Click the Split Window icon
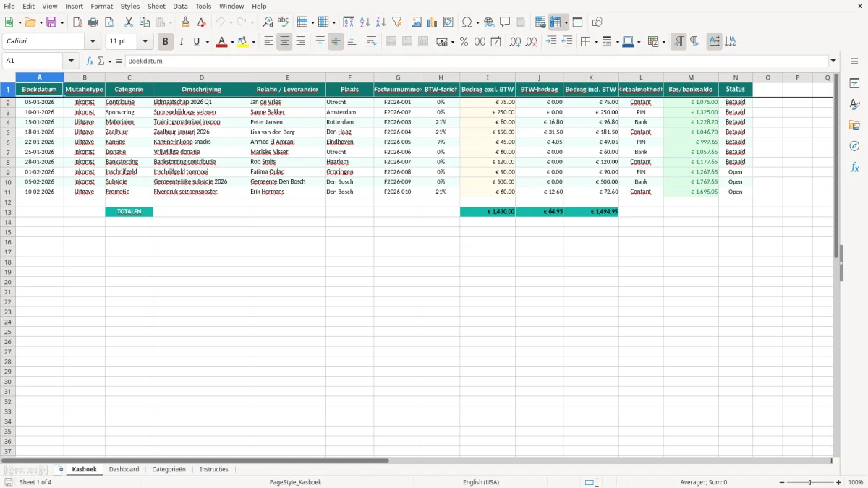868x488 pixels. pos(577,22)
